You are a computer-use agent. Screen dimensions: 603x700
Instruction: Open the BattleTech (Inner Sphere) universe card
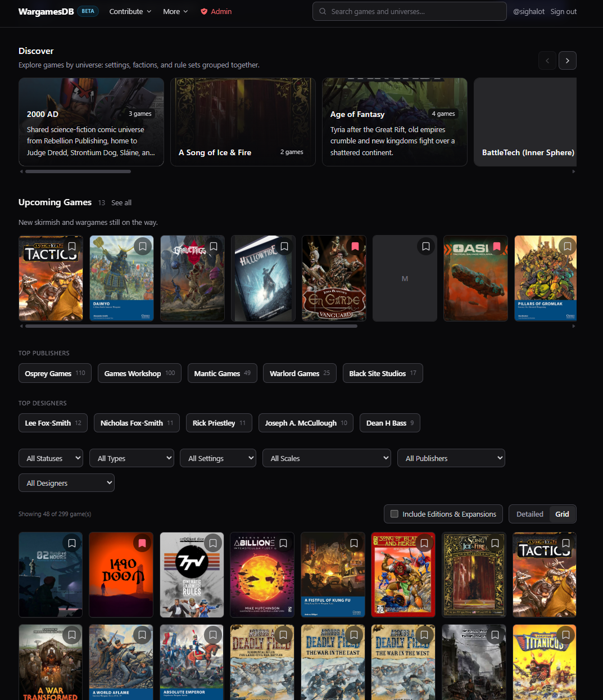click(x=525, y=122)
